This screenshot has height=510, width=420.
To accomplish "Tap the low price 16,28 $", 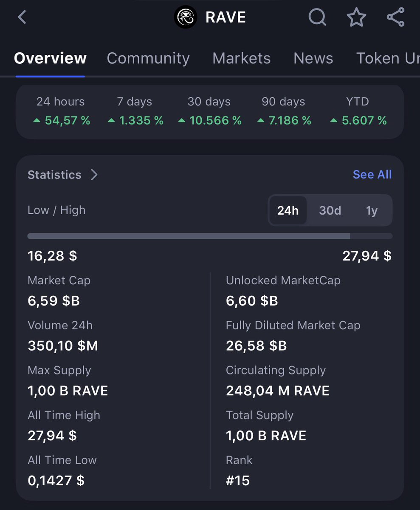I will [52, 256].
